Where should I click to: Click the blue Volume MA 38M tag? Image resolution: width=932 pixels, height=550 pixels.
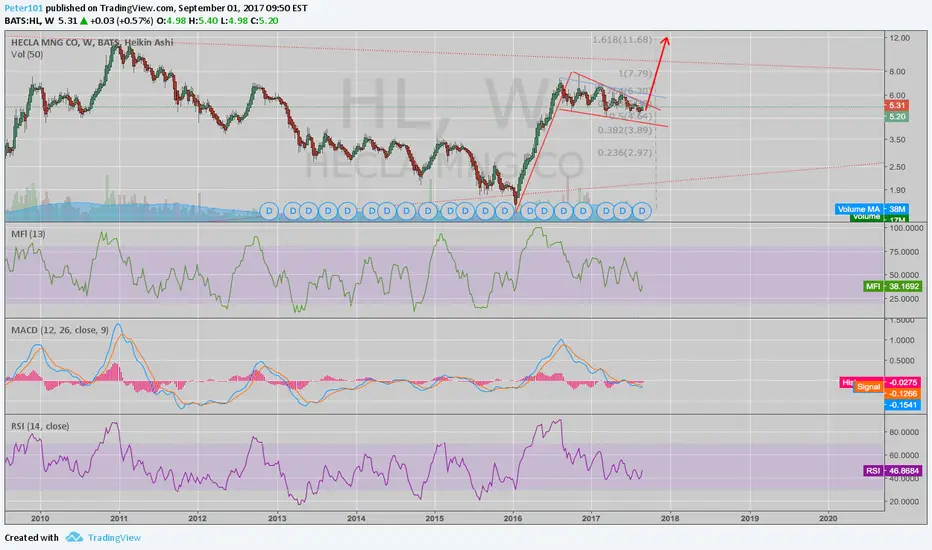[x=871, y=209]
